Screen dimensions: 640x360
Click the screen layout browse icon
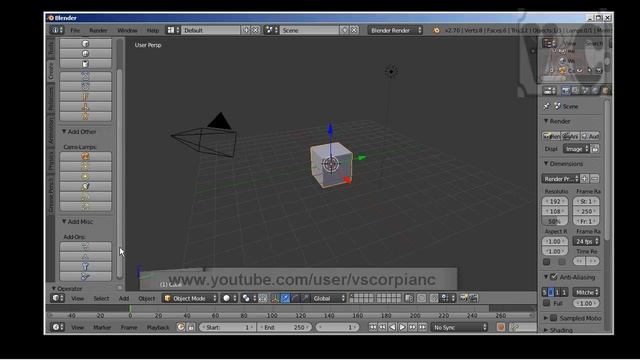pos(173,30)
